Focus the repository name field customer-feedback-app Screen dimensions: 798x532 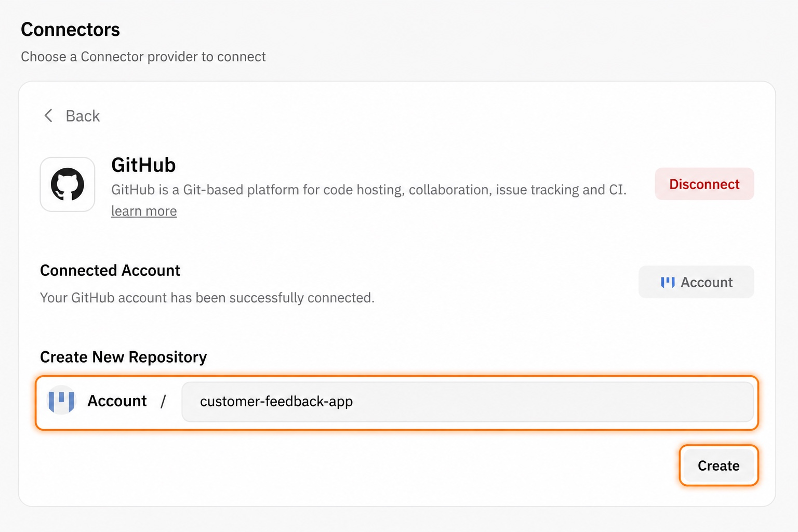(468, 402)
